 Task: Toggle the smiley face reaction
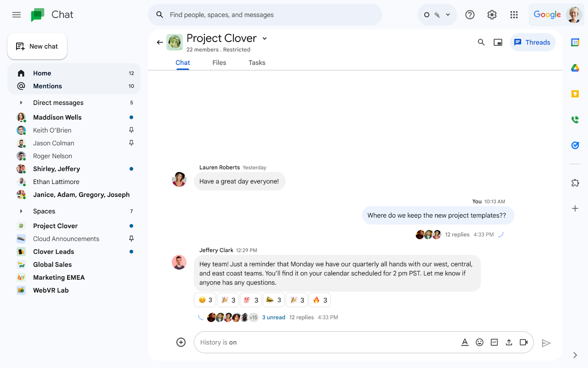coord(205,300)
